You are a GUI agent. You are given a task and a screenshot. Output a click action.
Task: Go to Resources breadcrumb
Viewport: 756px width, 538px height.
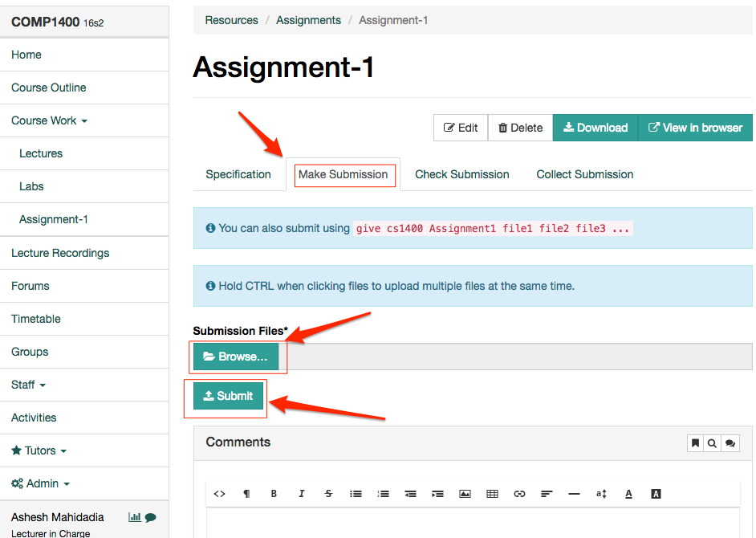231,20
